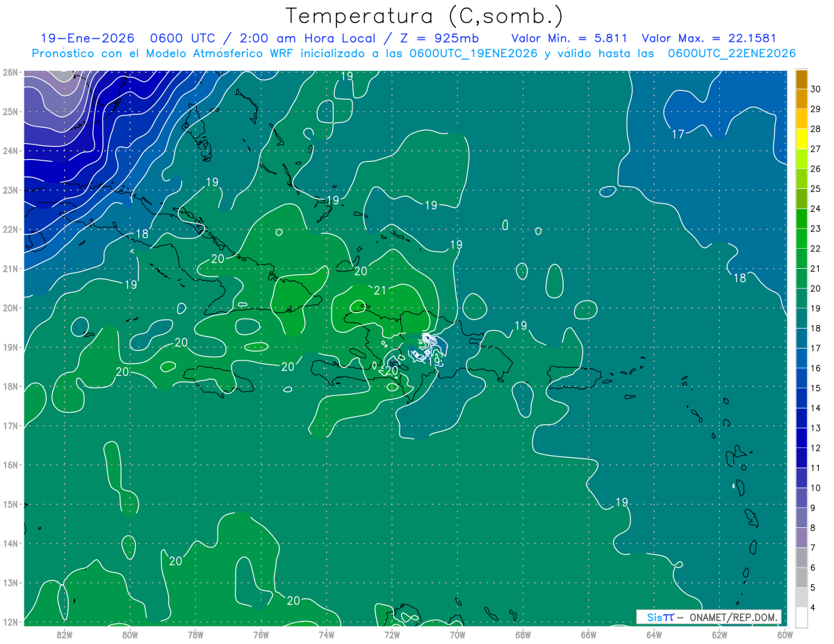
Task: Click the colorbar scale label "28"
Action: [815, 129]
